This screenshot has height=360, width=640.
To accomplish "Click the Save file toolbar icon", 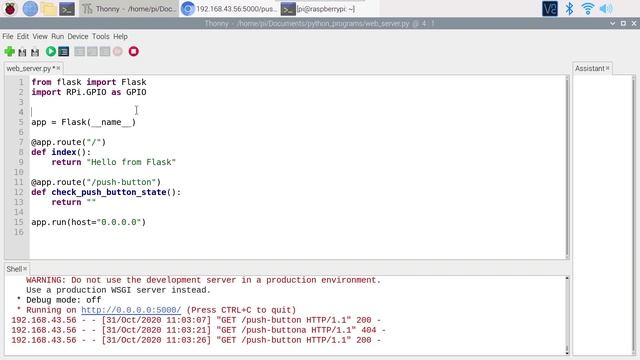I will pos(35,52).
